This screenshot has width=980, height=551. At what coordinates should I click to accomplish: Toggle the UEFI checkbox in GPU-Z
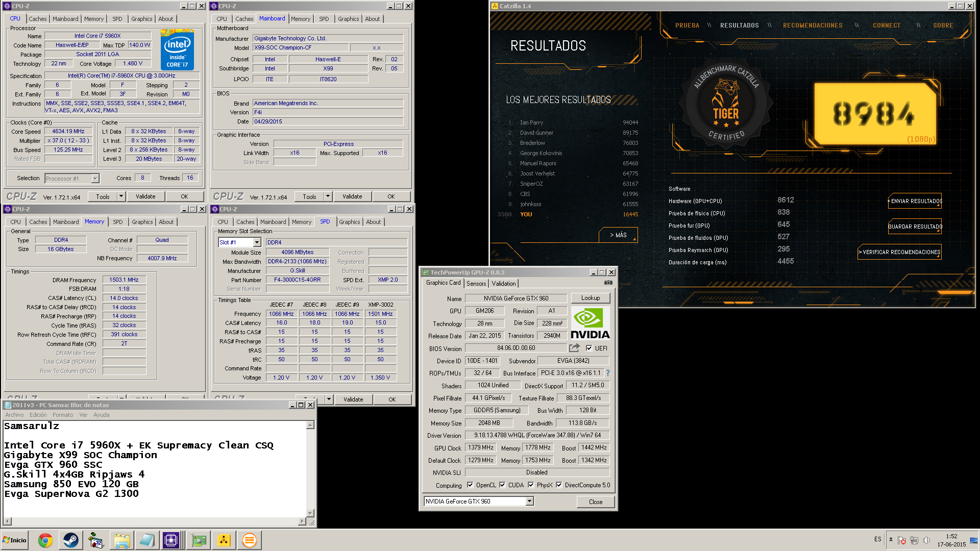(589, 348)
